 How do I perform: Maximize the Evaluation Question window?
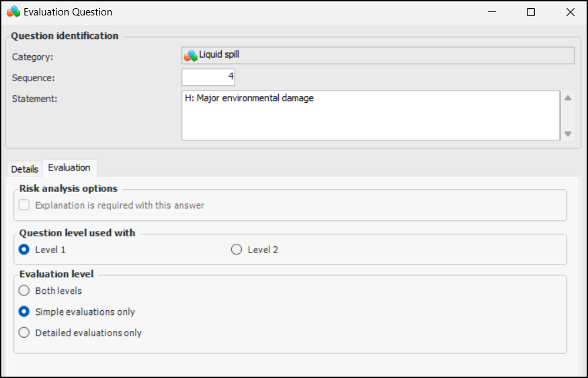(x=531, y=12)
